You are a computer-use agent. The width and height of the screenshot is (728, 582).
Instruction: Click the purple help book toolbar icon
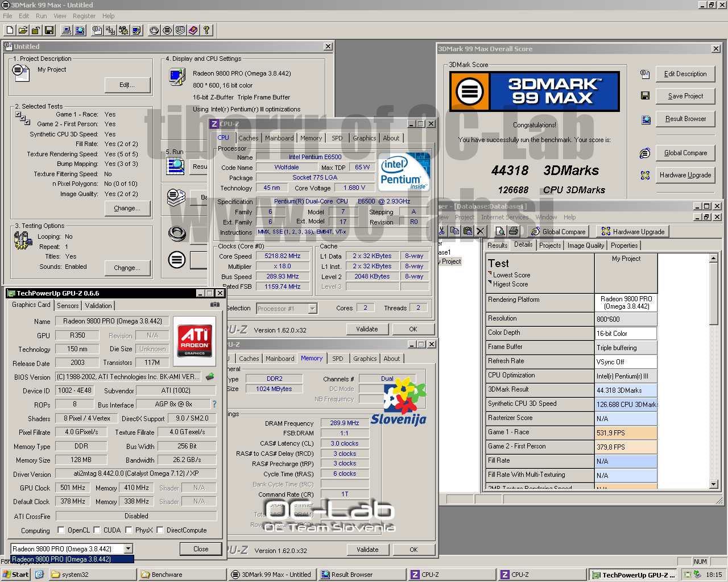(193, 30)
